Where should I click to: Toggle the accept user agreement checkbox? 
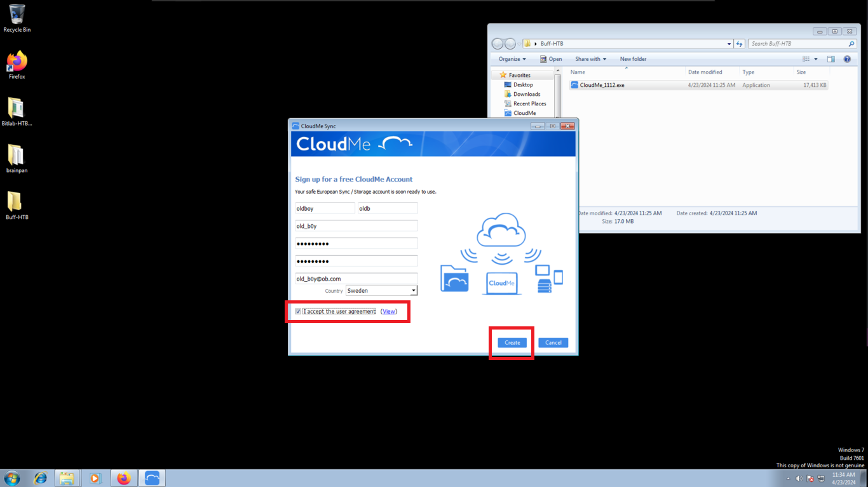click(298, 312)
